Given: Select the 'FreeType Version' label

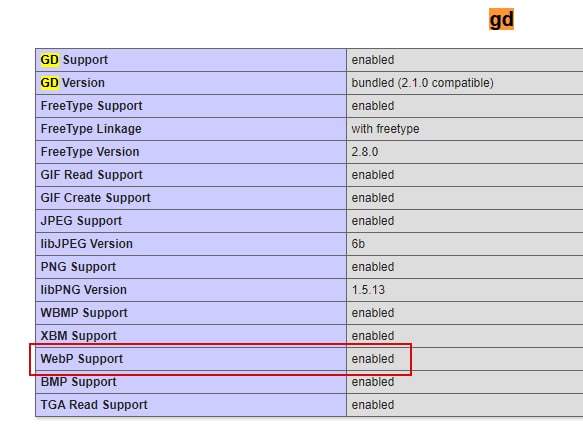Looking at the screenshot, I should pyautogui.click(x=90, y=152).
